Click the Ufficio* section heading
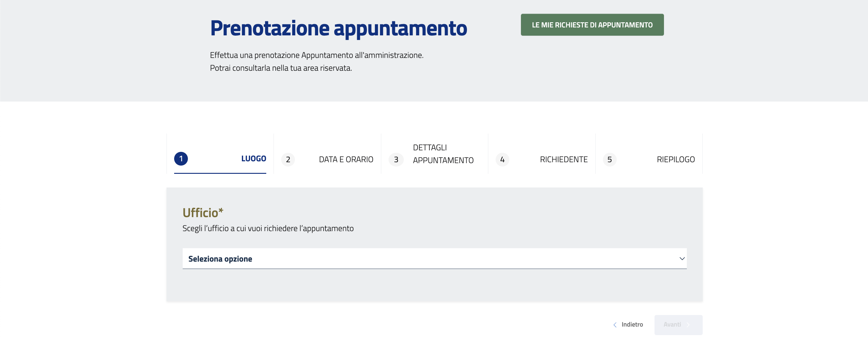Screen dimensions: 868x347 (203, 213)
